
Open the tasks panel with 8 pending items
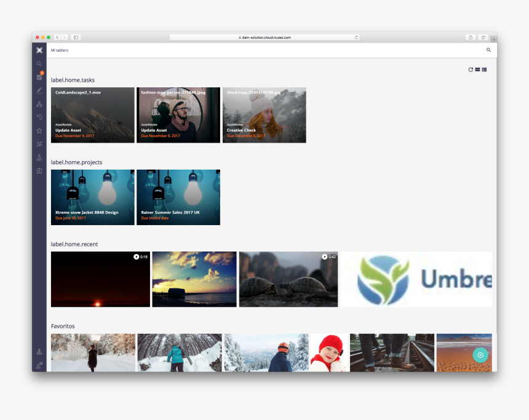coord(39,76)
